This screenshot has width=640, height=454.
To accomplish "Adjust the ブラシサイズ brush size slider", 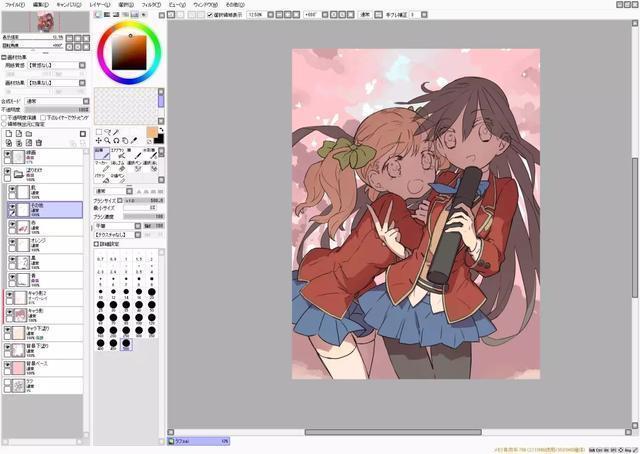I will 144,200.
